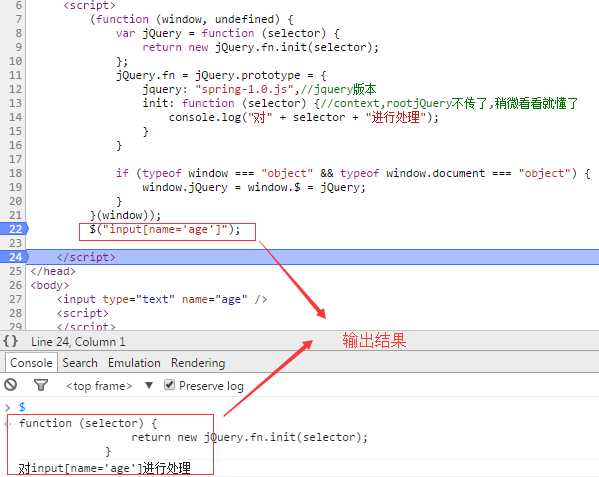Switch to the Console tab
The height and width of the screenshot is (477, 599).
(x=31, y=362)
